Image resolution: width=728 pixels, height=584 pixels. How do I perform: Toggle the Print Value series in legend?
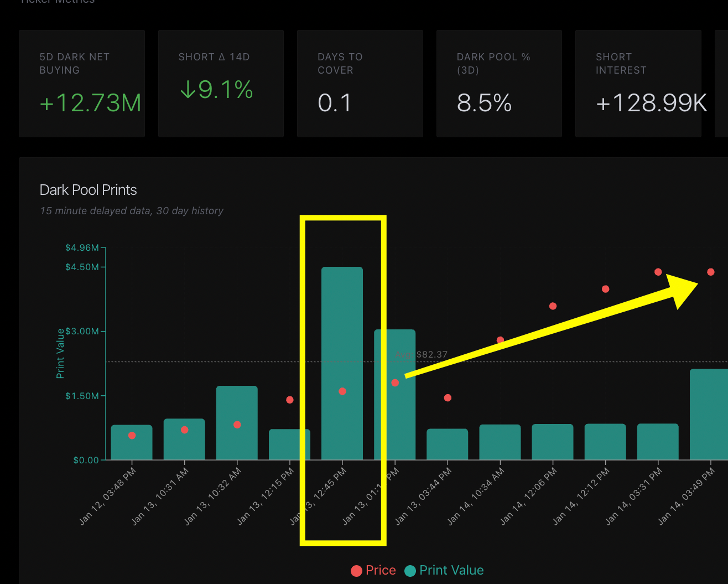444,570
